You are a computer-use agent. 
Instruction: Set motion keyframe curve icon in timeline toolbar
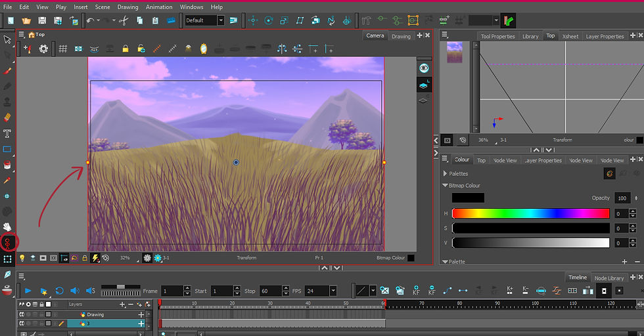tap(448, 291)
